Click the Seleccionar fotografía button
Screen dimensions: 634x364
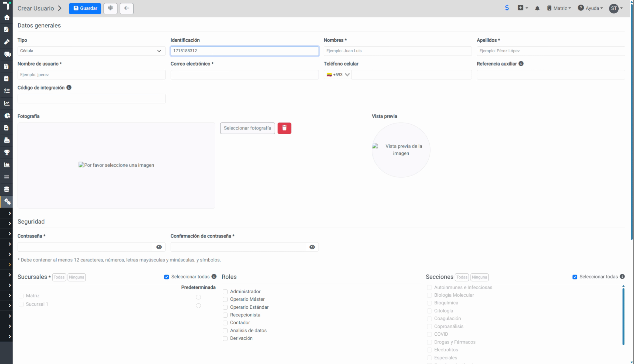coord(247,128)
